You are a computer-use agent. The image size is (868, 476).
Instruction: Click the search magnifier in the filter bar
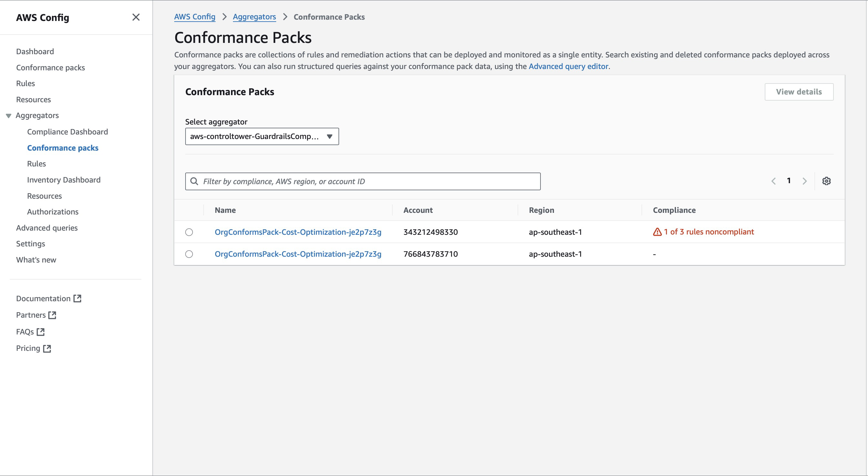pos(194,181)
